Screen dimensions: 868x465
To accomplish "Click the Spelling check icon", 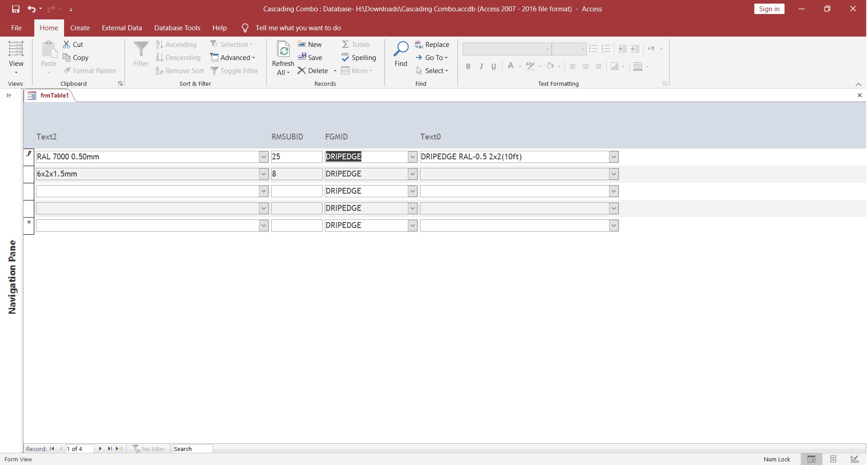I will (345, 58).
